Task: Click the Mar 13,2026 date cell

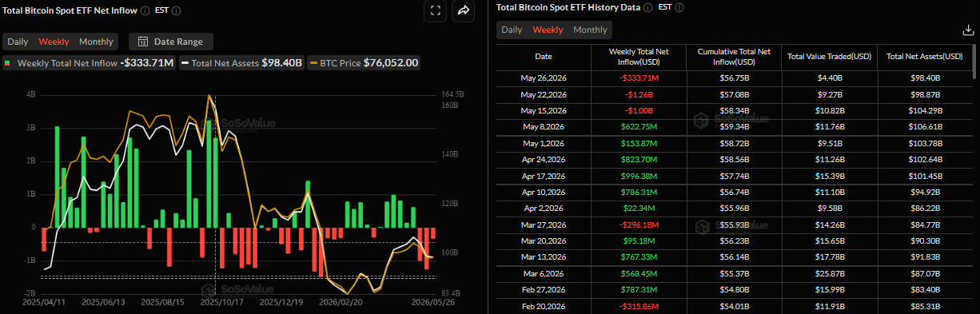Action: point(544,257)
